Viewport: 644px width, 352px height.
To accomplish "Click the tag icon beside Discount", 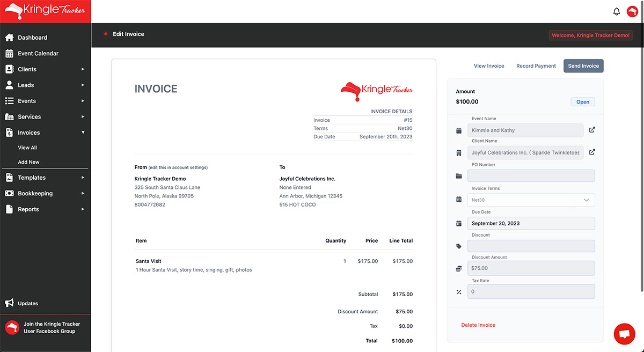I will pyautogui.click(x=459, y=246).
